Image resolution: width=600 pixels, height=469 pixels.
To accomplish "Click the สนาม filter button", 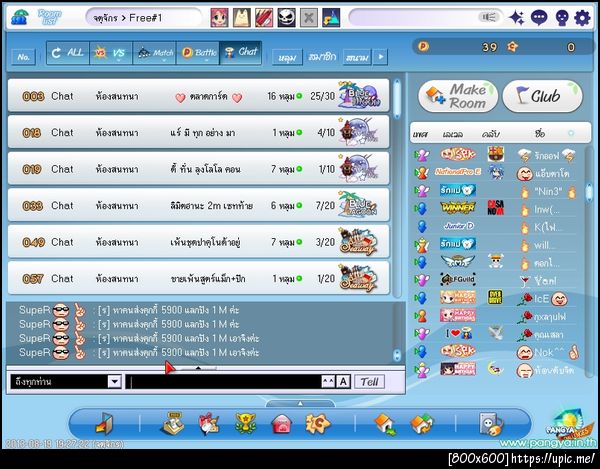I will 357,57.
